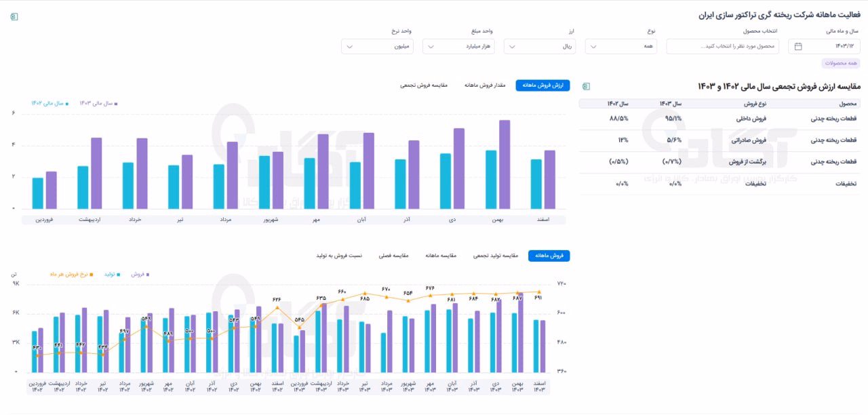Click the 'فروردین' axis label in the top chart
Image resolution: width=868 pixels, height=415 pixels.
click(45, 220)
